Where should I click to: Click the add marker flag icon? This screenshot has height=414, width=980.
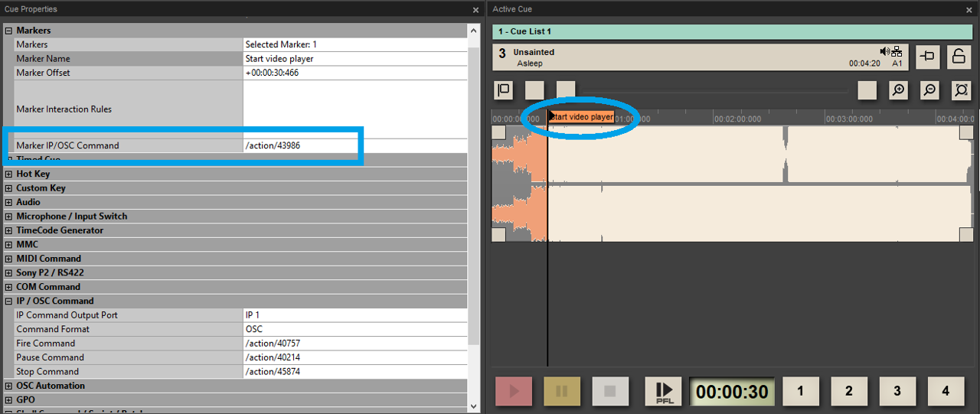504,90
